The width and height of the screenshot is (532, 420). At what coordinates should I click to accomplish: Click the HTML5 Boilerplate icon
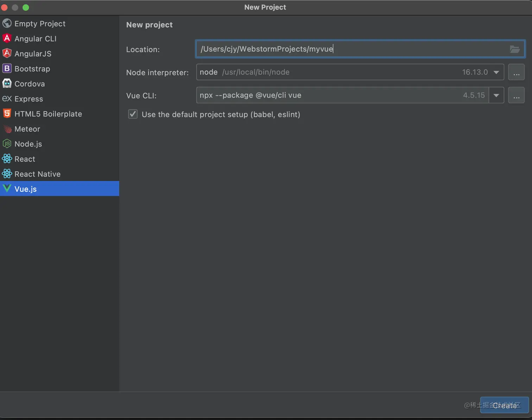tap(7, 114)
